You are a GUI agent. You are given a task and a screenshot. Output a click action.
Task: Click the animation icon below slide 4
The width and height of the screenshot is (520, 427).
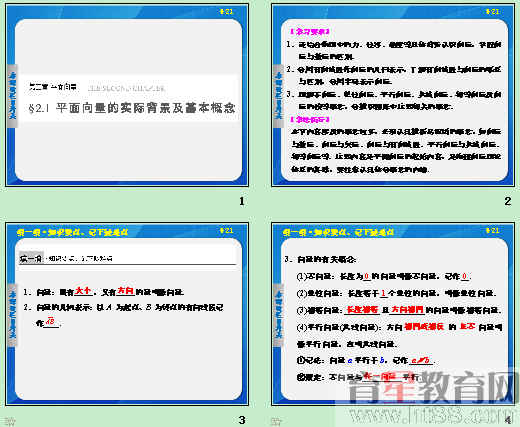pyautogui.click(x=276, y=421)
